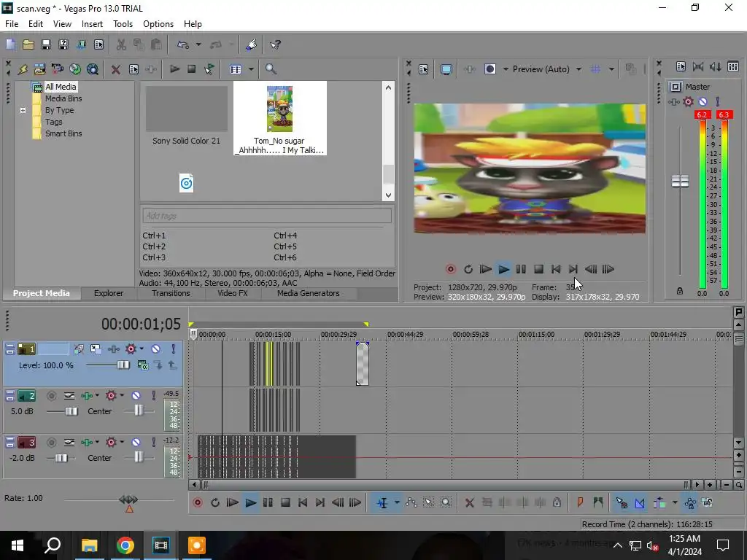Undo the last action with toolbar arrow

click(x=183, y=44)
